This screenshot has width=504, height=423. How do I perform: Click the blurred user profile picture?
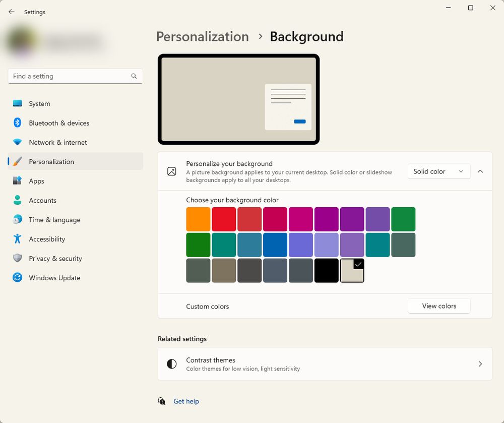(x=22, y=41)
